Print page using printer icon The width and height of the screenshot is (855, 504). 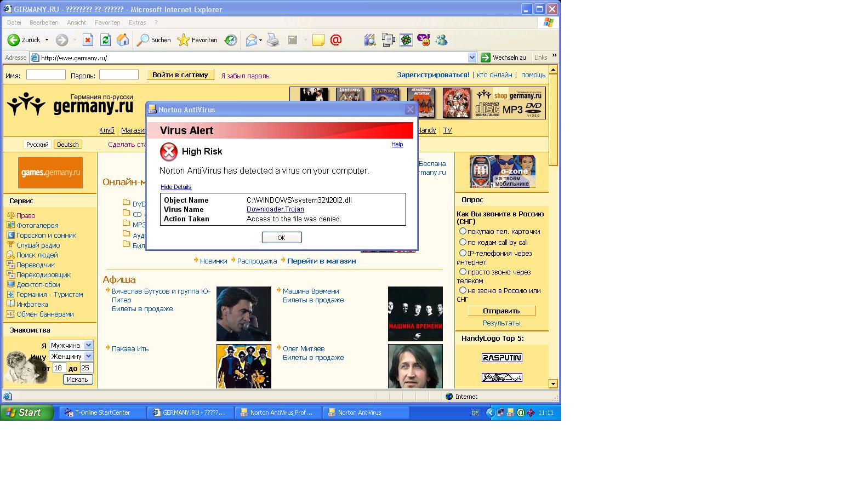pos(273,40)
